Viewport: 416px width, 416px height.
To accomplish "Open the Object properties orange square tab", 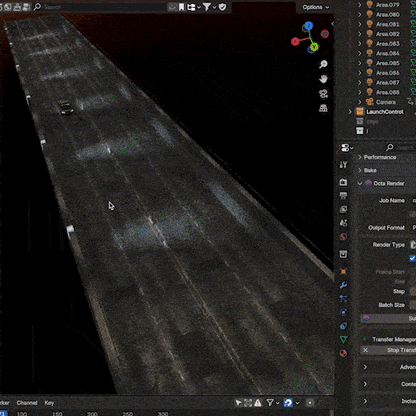I will pos(343,272).
